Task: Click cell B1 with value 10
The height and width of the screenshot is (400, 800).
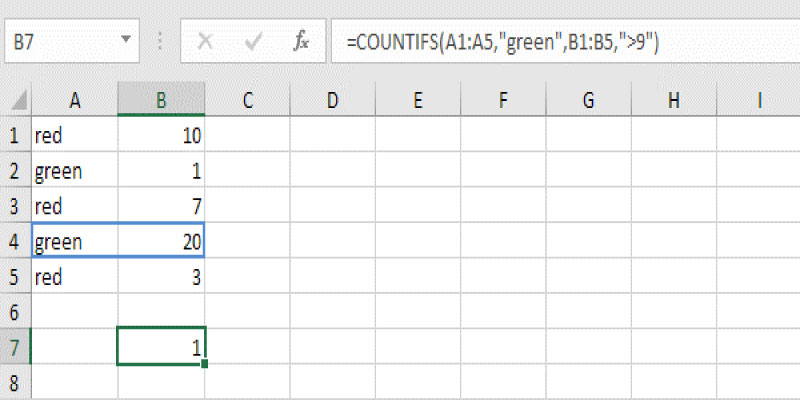Action: (161, 135)
